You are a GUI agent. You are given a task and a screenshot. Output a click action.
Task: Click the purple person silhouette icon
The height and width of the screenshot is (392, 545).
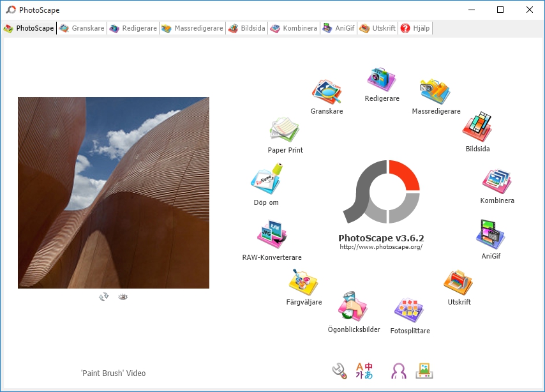pos(399,371)
